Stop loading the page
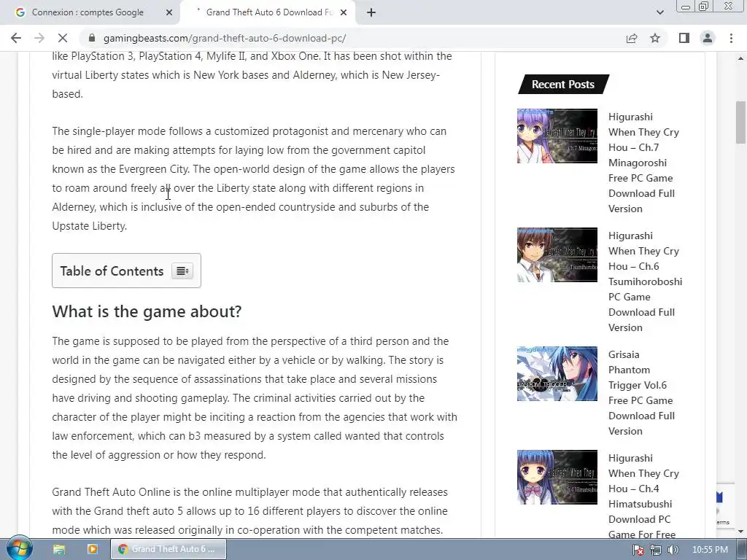Screen dimensions: 747x560 (63, 38)
